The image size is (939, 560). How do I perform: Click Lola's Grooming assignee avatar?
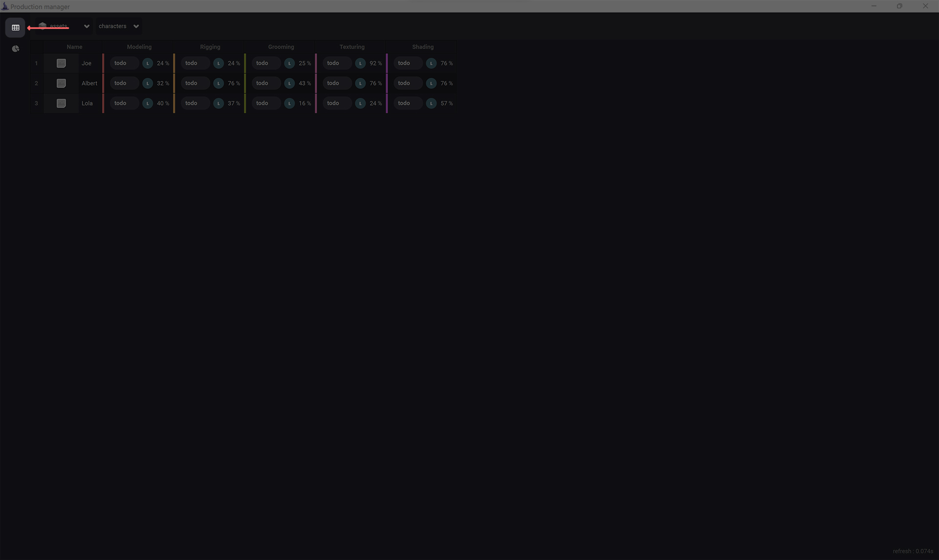tap(290, 103)
